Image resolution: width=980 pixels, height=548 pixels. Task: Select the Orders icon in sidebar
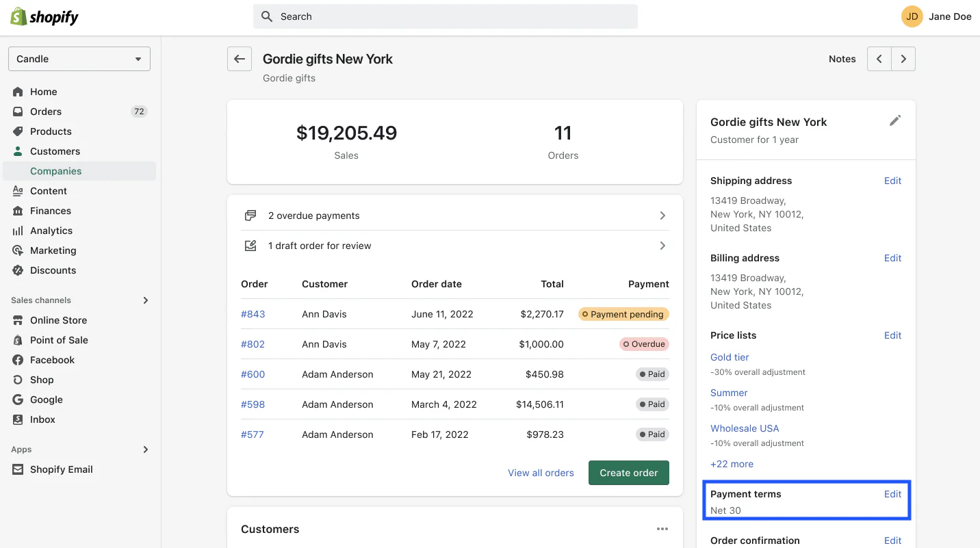pyautogui.click(x=17, y=111)
